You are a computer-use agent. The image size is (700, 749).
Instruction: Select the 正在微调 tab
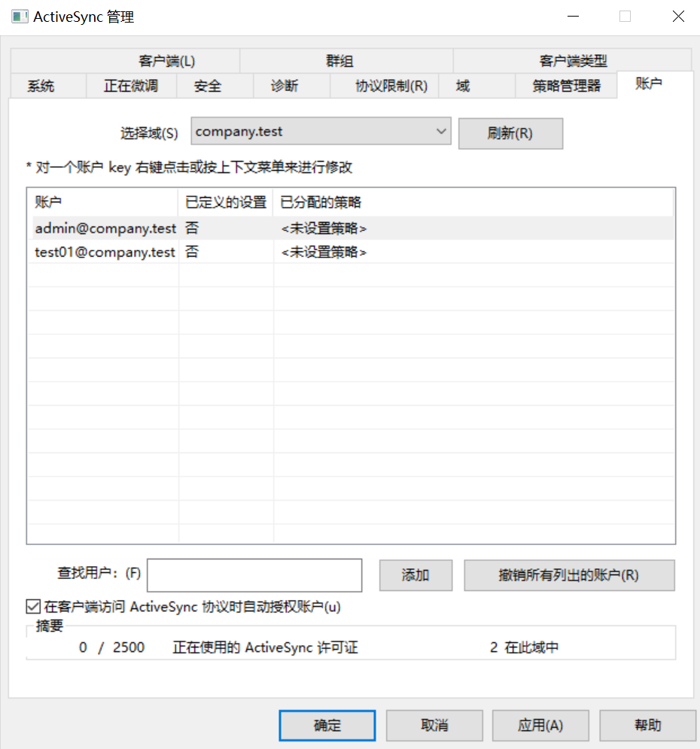point(131,86)
